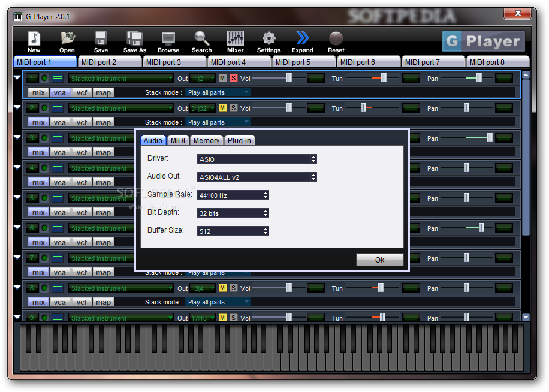Click the round green LED on channel 1

44,79
